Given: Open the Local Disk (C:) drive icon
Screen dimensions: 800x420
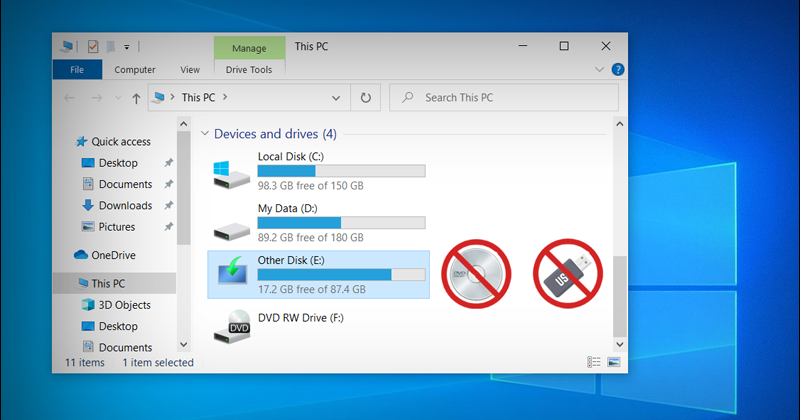Looking at the screenshot, I should pos(231,175).
